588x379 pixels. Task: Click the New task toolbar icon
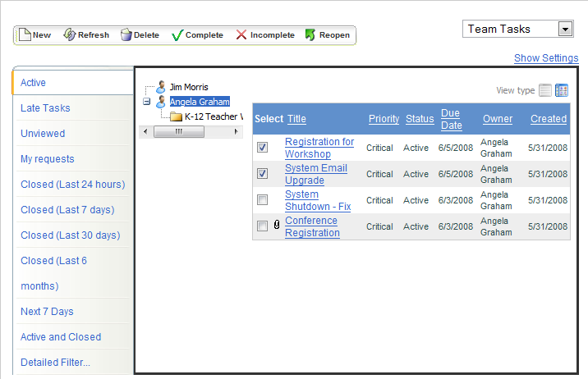[25, 34]
